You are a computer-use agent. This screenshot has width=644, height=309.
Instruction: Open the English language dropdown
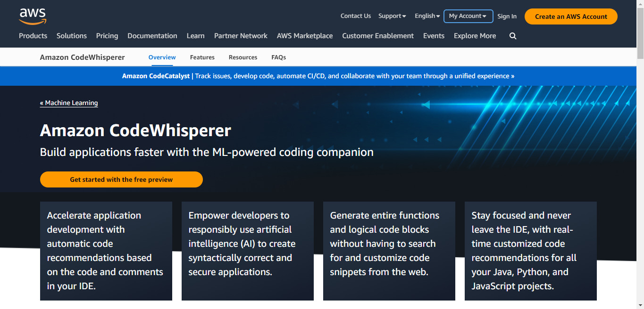427,16
